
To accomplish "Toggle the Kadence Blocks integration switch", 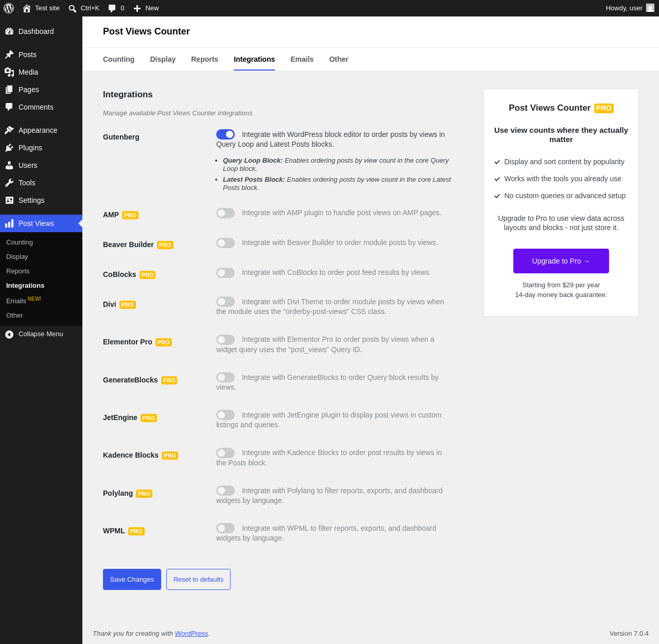I will point(226,453).
